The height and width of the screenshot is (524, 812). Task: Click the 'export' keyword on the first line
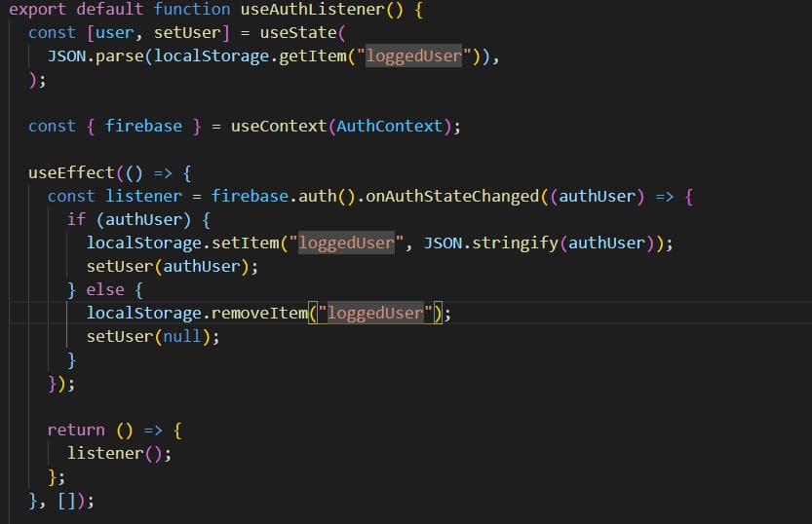pyautogui.click(x=37, y=10)
